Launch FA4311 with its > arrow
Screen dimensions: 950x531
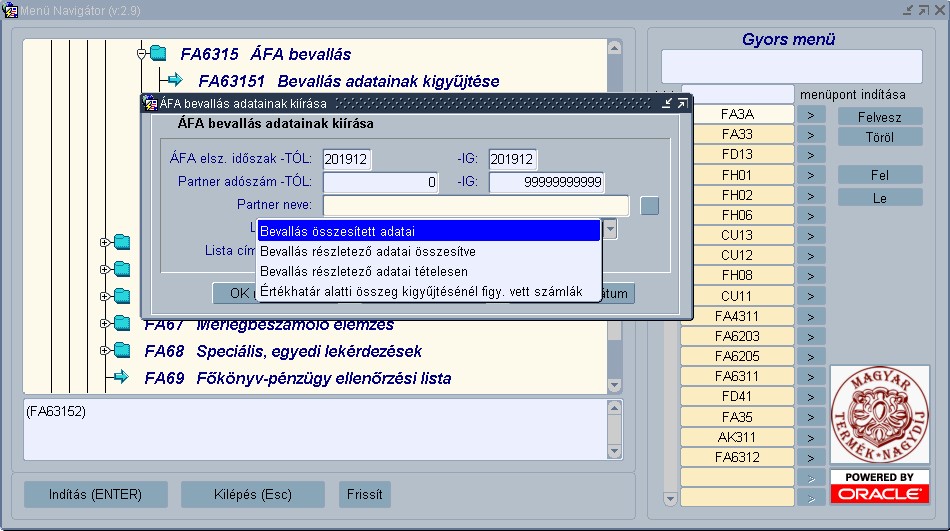811,316
